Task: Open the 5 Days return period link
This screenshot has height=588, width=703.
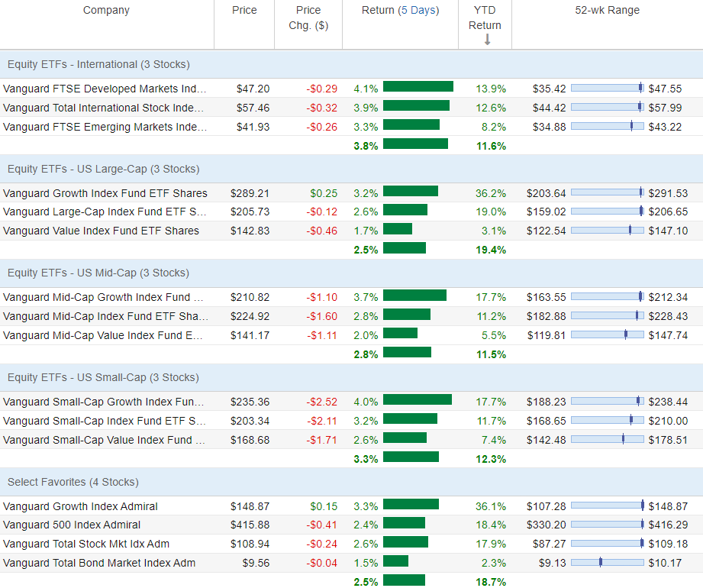Action: [x=418, y=11]
